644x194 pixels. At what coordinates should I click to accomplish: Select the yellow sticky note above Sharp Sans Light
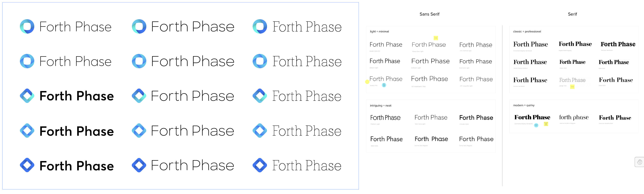coord(436,38)
